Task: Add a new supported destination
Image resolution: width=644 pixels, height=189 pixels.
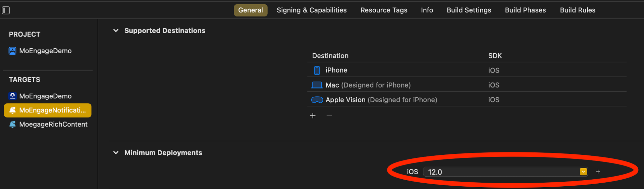Action: (x=313, y=116)
